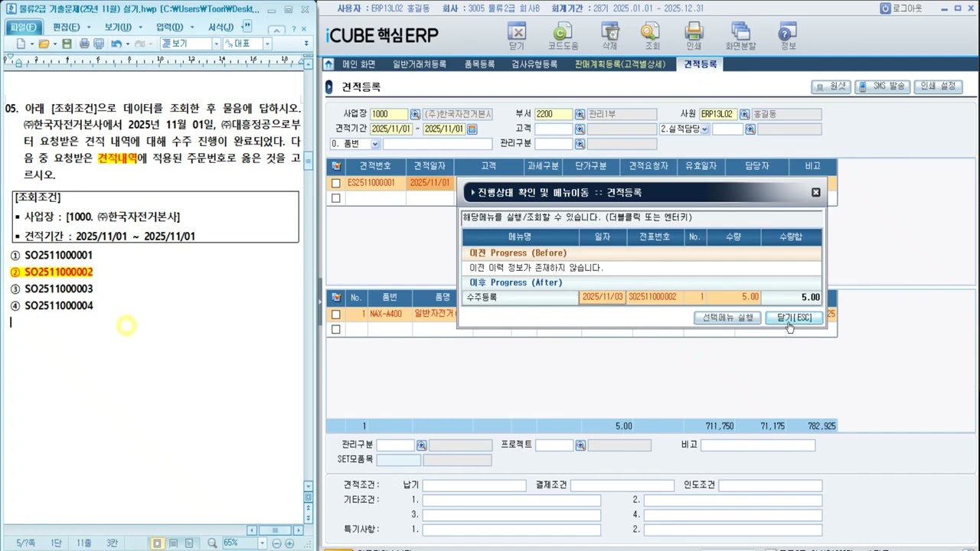Toggle select-all icon in item grid header
Screen dimensions: 980x551
tap(335, 297)
